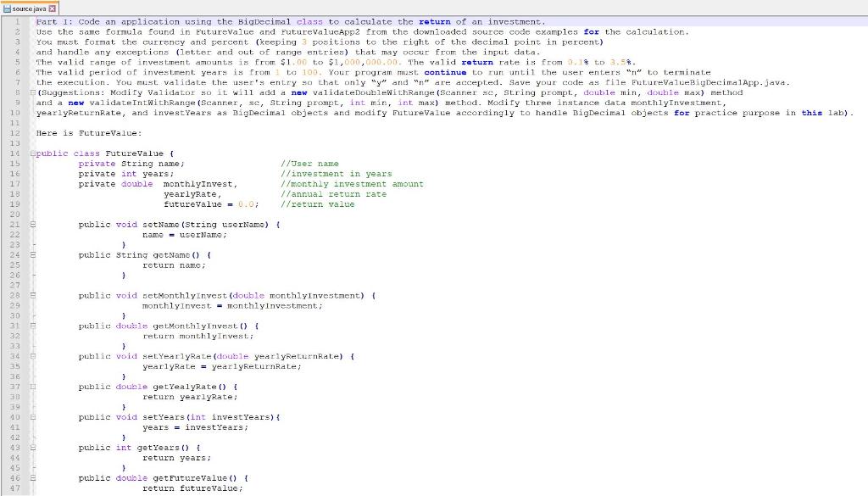The height and width of the screenshot is (496, 868).
Task: Collapse the FutureValue class fold marker
Action: [31, 153]
